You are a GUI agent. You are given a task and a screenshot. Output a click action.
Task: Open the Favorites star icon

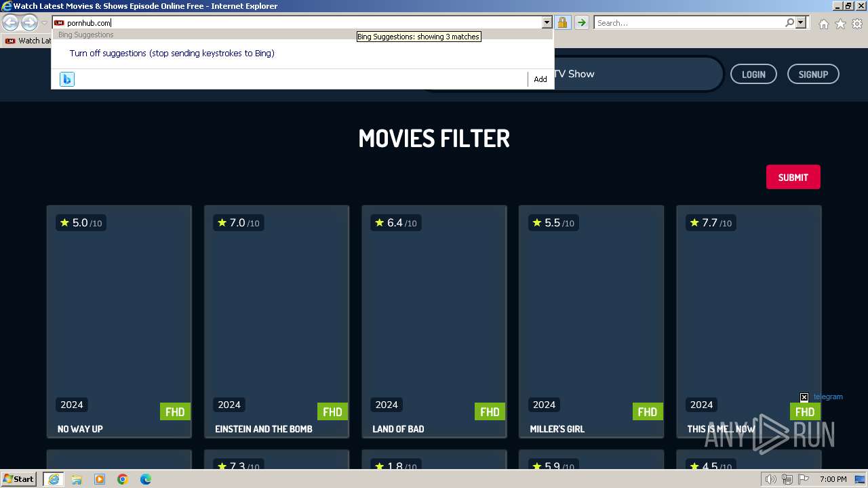[x=840, y=24]
